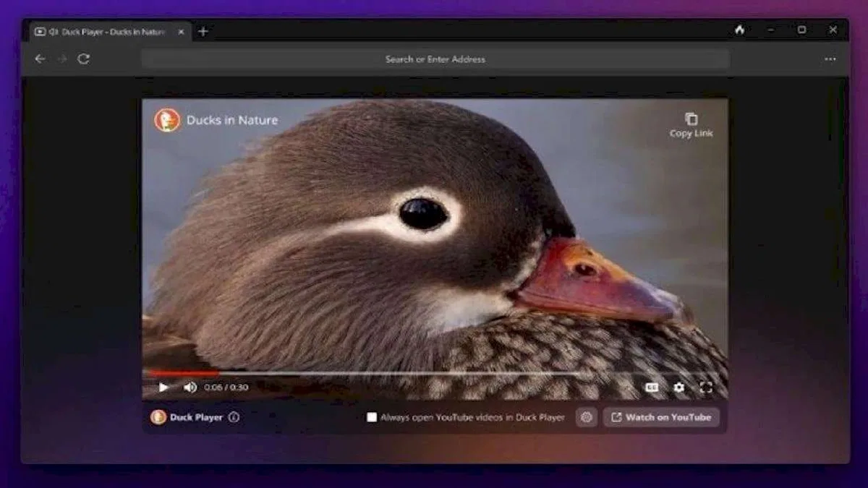Close the Duck Player tab

(181, 32)
